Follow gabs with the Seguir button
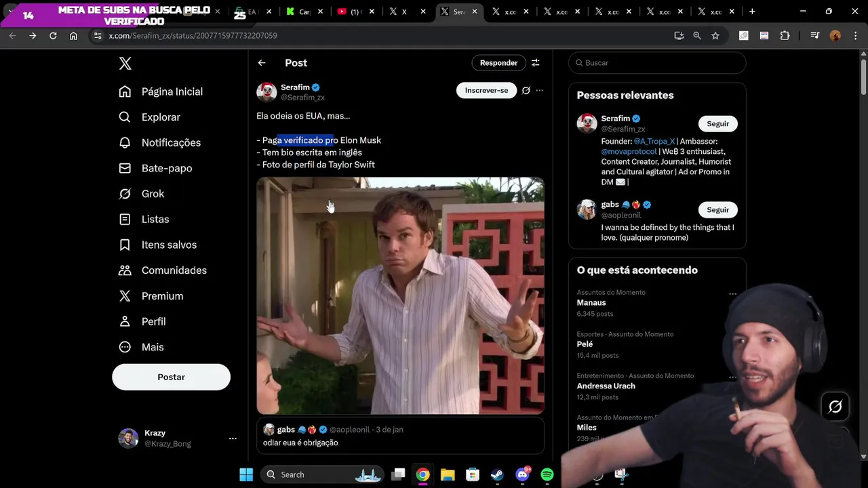The width and height of the screenshot is (868, 488). click(x=717, y=210)
